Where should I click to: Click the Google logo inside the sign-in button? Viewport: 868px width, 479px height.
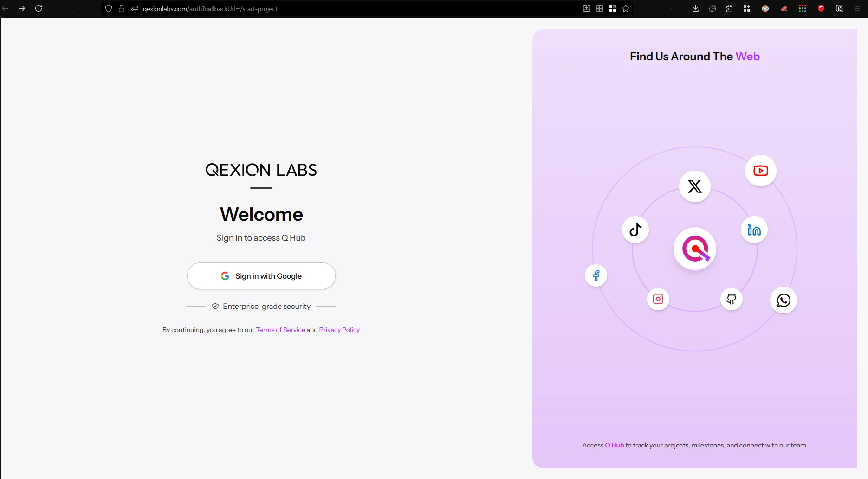pyautogui.click(x=225, y=275)
